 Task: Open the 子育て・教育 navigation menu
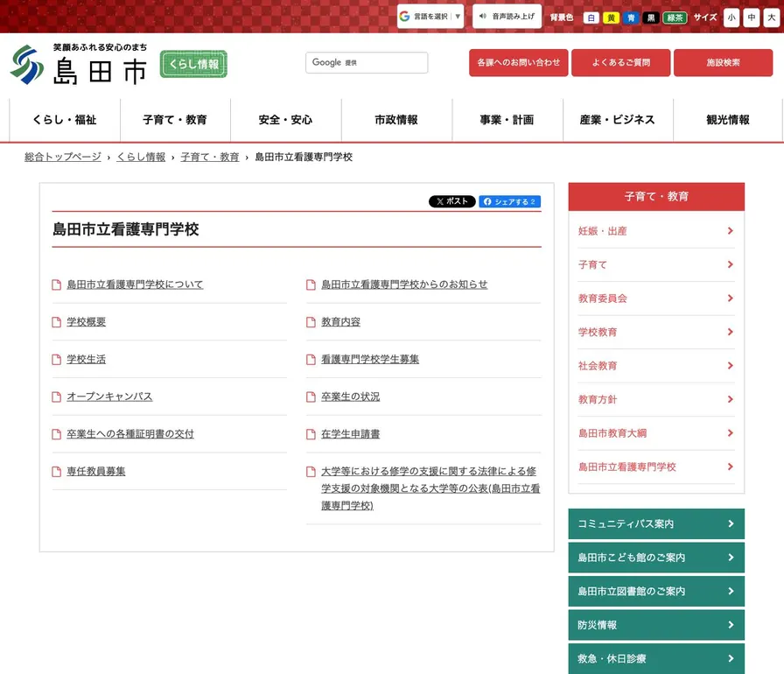click(175, 120)
